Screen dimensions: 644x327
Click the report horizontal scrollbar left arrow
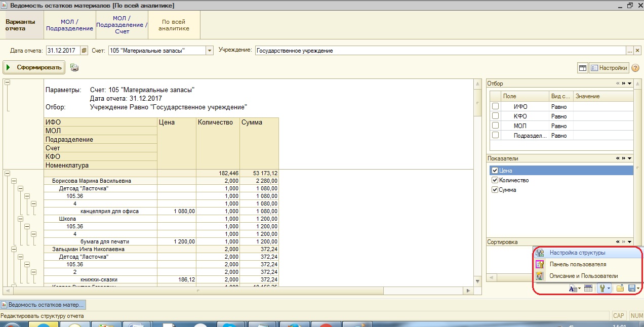(x=7, y=291)
